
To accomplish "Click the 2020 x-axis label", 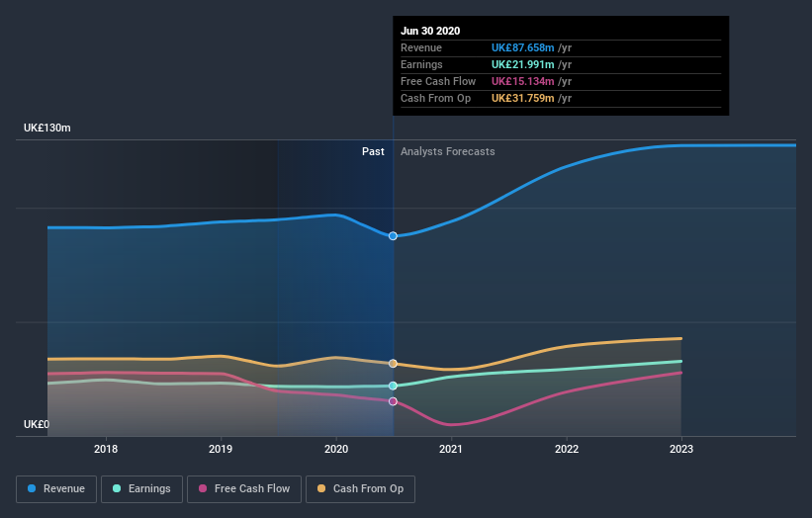I will tap(336, 449).
